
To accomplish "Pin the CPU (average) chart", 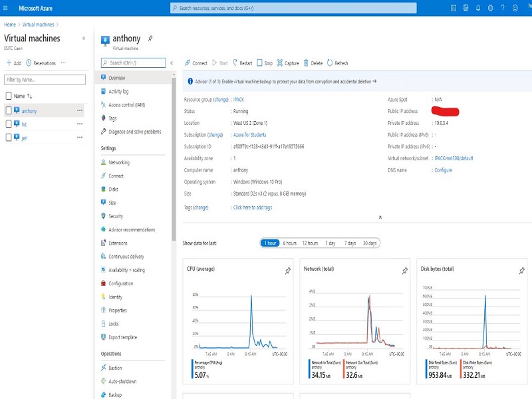I will (288, 271).
